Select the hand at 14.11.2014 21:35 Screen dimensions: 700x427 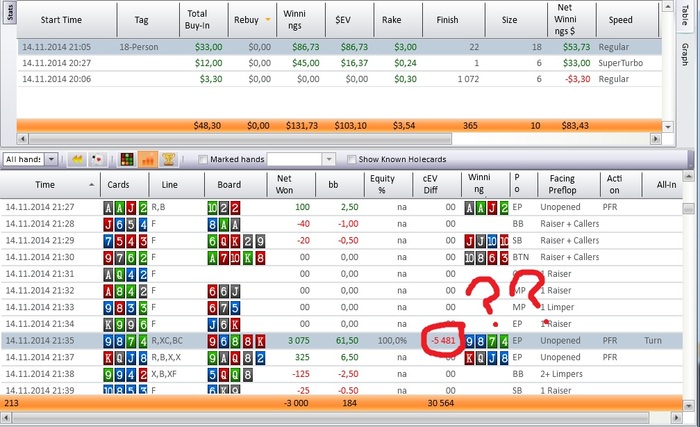[342, 341]
